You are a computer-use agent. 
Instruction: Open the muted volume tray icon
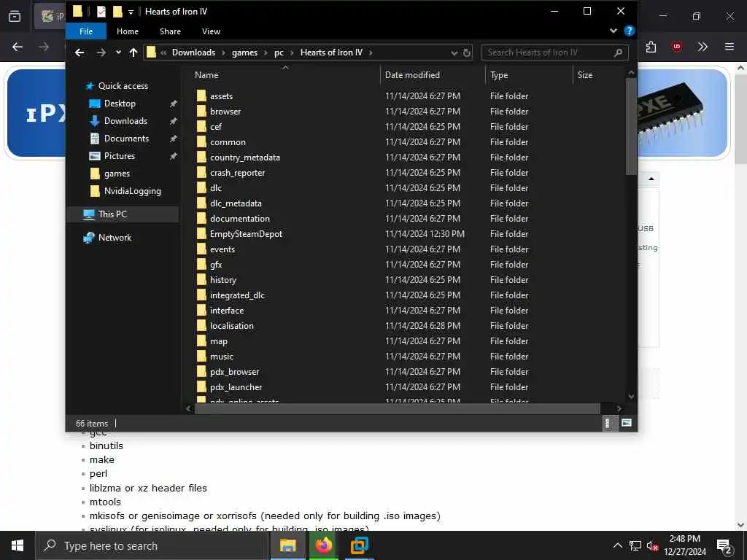[653, 546]
